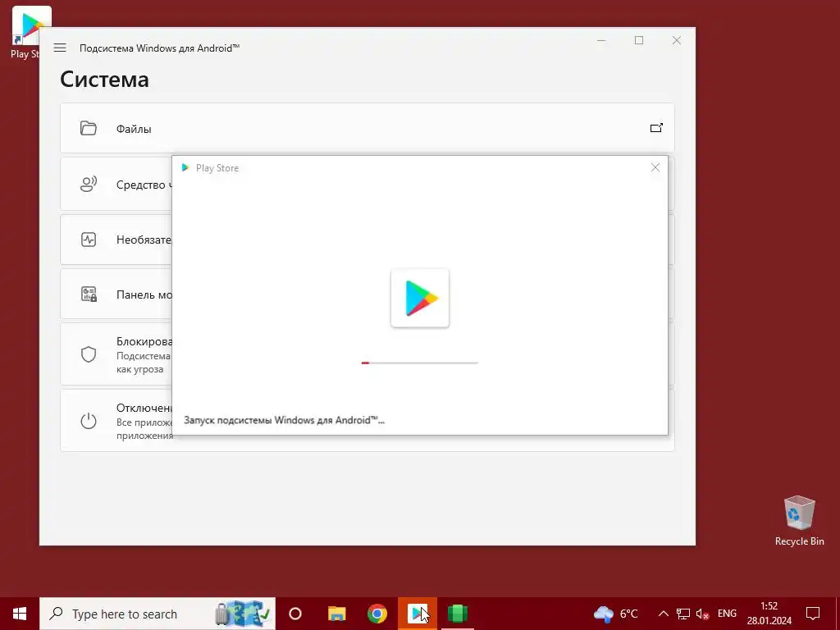Open Google Chrome from the taskbar

tap(377, 614)
